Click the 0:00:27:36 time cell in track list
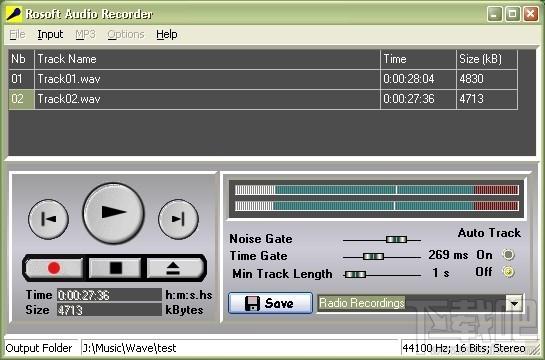The width and height of the screenshot is (545, 360). (x=418, y=99)
